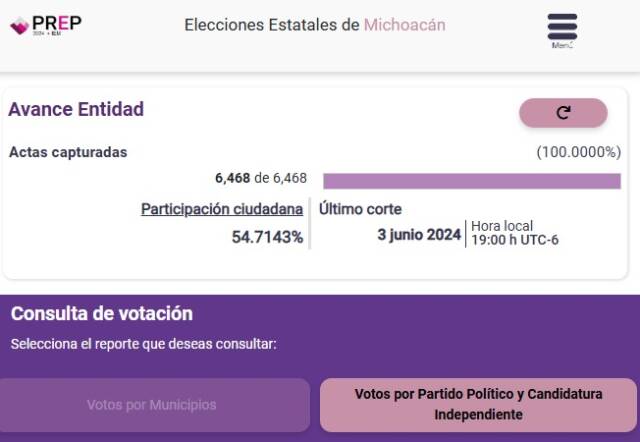640x442 pixels.
Task: Click the Michoacán state name
Action: pos(404,25)
